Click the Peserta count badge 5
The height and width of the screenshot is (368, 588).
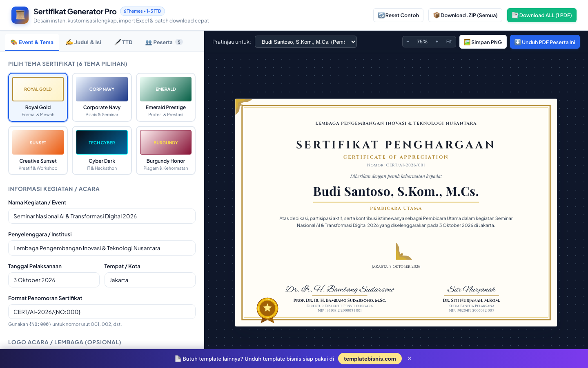pyautogui.click(x=179, y=42)
